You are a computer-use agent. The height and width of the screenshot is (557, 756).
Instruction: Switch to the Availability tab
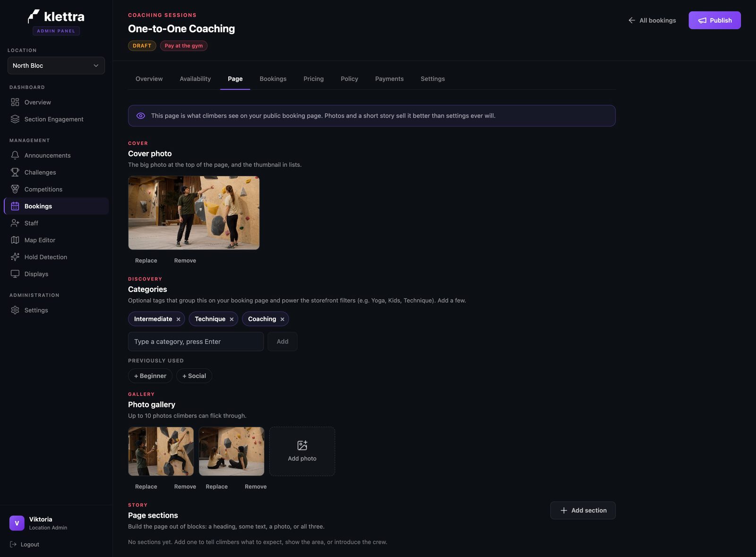tap(195, 79)
